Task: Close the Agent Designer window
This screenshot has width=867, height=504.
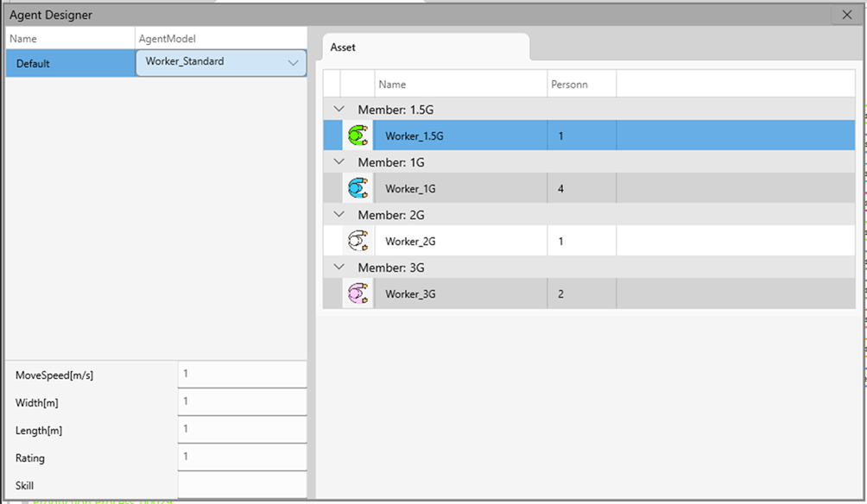Action: [x=846, y=15]
